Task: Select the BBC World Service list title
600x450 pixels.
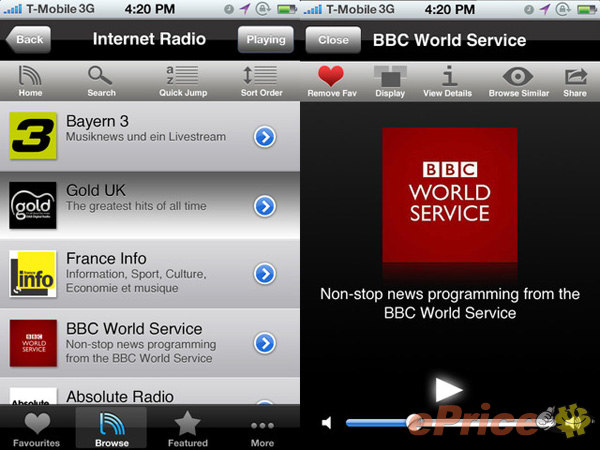Action: [134, 329]
